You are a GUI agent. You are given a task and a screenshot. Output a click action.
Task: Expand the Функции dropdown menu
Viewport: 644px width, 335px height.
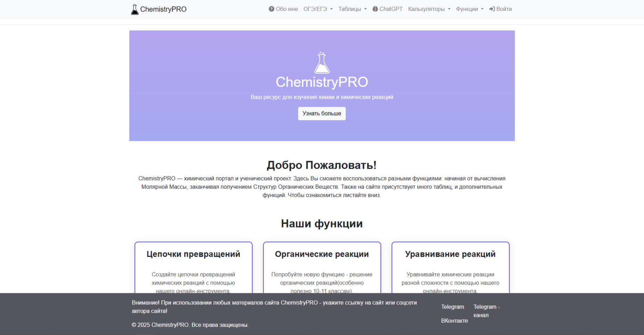[470, 9]
